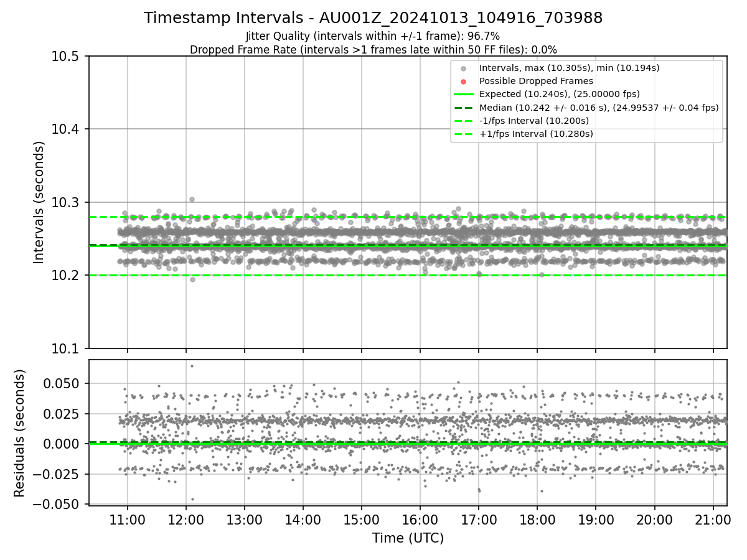Viewport: 747px width, 560px height.
Task: Click legend entry '+1/fps Interval (10.280s)'
Action: pyautogui.click(x=536, y=134)
